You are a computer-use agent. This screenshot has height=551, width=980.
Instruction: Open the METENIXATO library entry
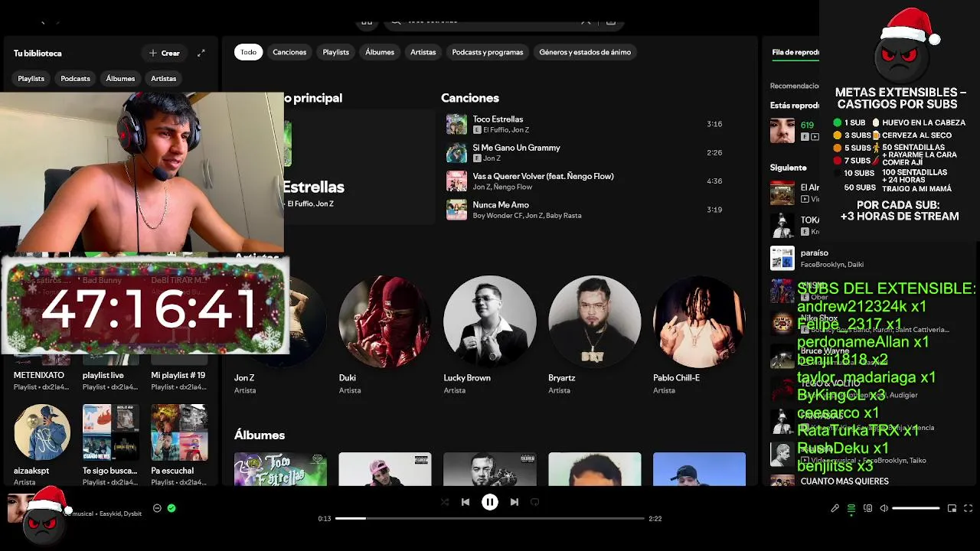click(39, 376)
